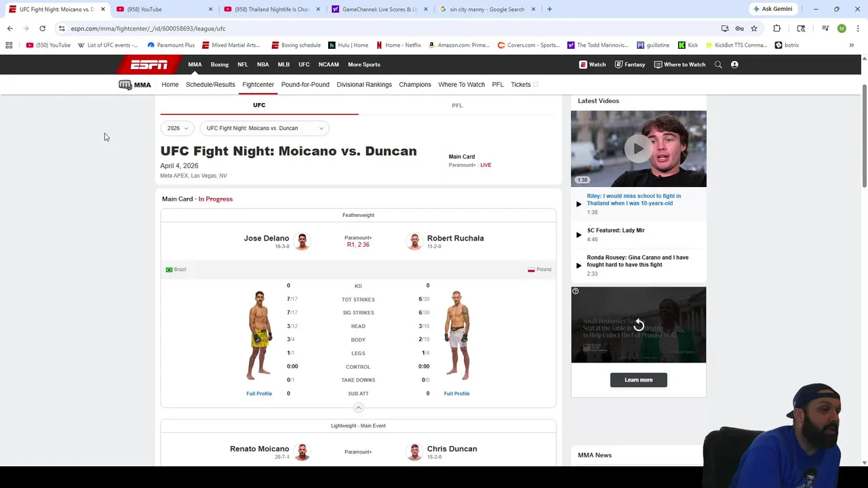Select the UFC league tab
Screen dimensions: 868x488
pyautogui.click(x=259, y=105)
